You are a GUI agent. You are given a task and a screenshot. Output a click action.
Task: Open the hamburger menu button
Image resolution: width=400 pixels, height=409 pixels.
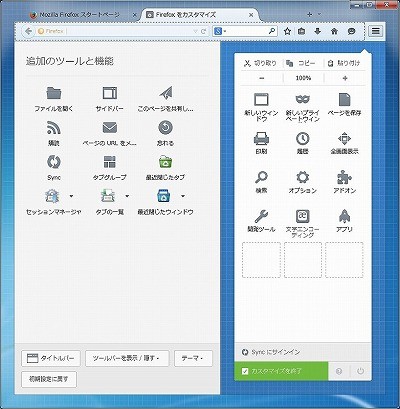tap(376, 31)
